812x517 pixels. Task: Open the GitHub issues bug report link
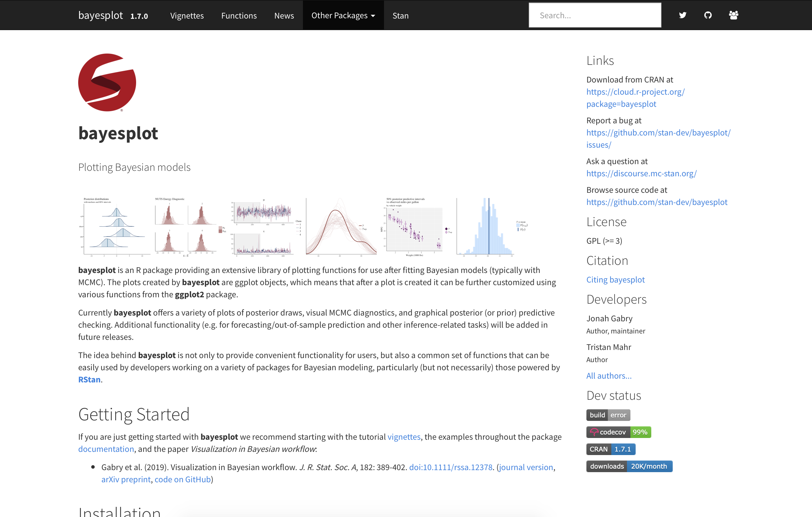(x=658, y=139)
